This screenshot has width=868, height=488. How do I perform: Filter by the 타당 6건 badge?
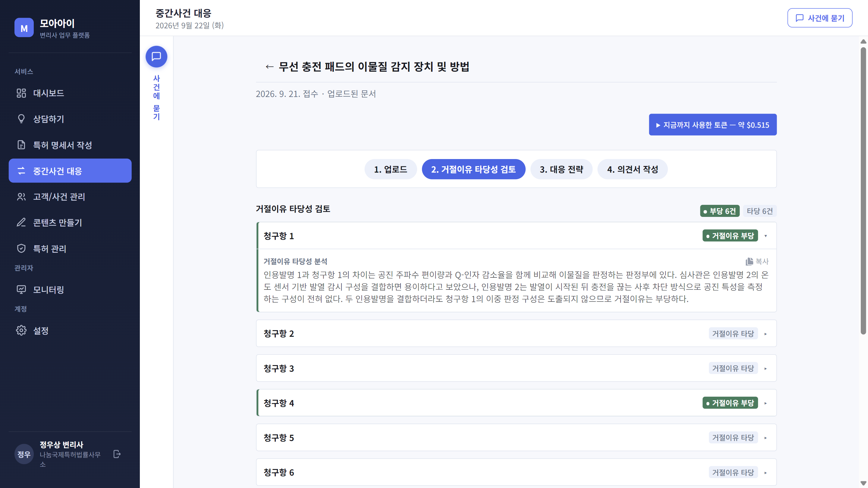click(759, 211)
